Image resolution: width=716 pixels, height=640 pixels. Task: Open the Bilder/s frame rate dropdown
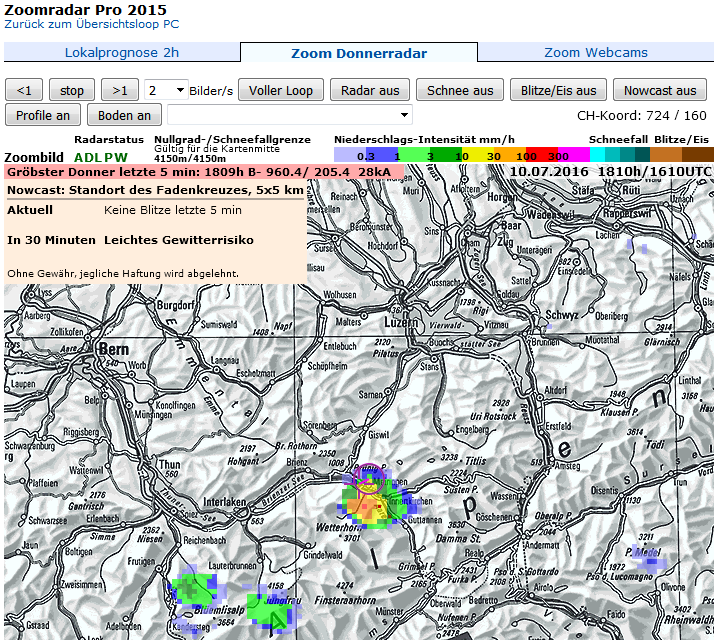(166, 90)
